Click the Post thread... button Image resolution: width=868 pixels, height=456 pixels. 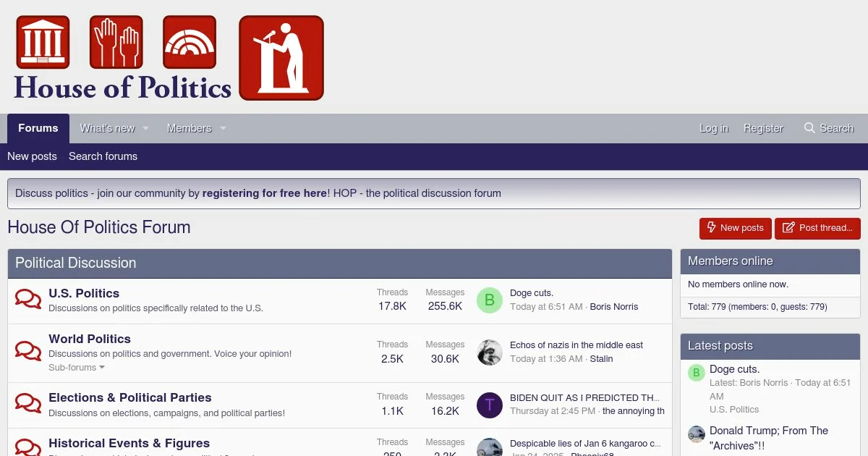click(x=817, y=228)
